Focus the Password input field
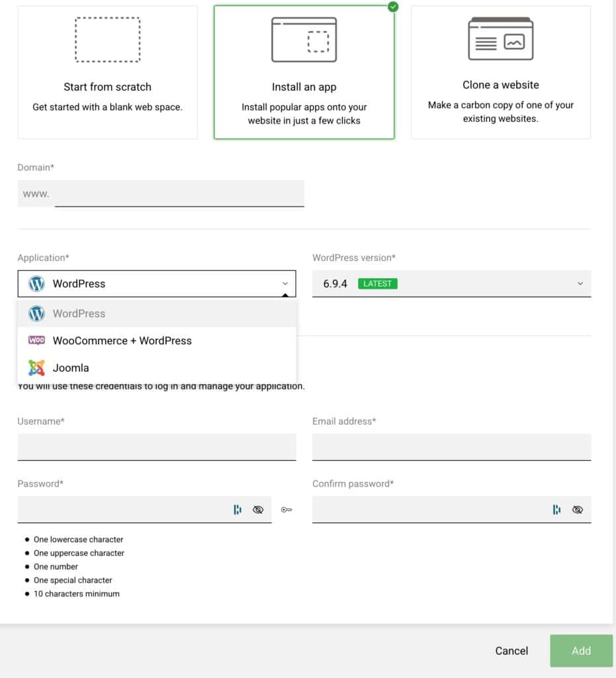616x678 pixels. (x=145, y=510)
